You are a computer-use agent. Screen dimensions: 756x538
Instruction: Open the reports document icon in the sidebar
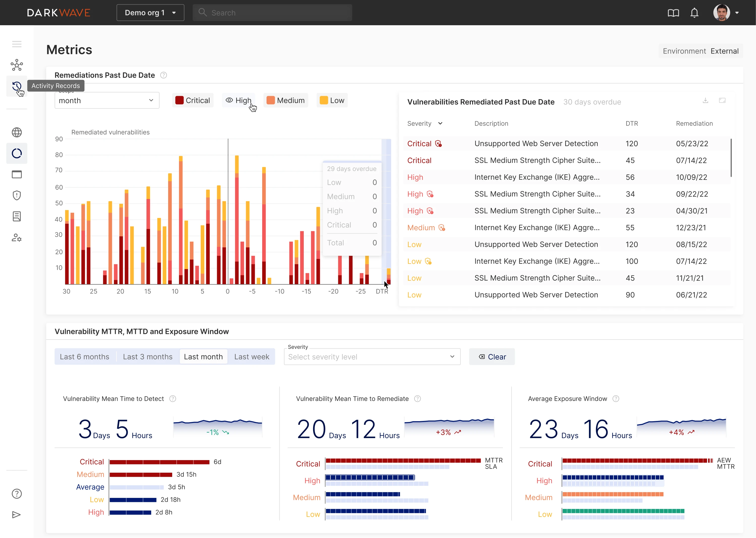(x=17, y=216)
